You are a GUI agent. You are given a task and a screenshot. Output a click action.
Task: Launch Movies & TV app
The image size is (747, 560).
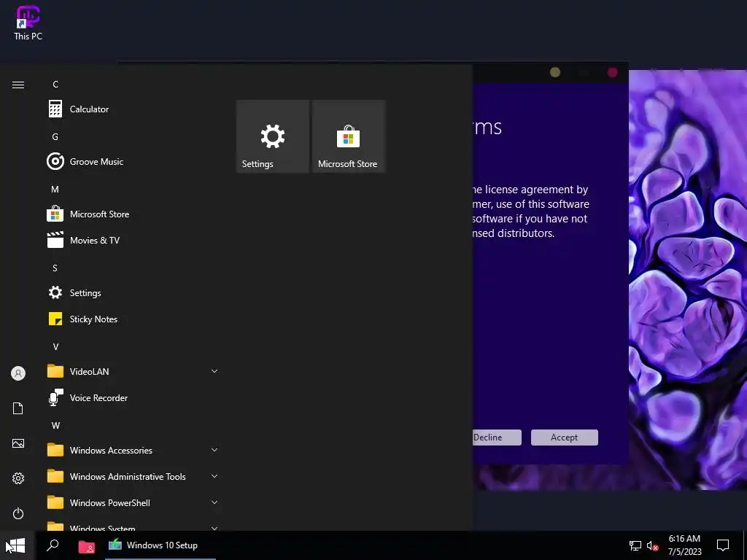point(133,241)
